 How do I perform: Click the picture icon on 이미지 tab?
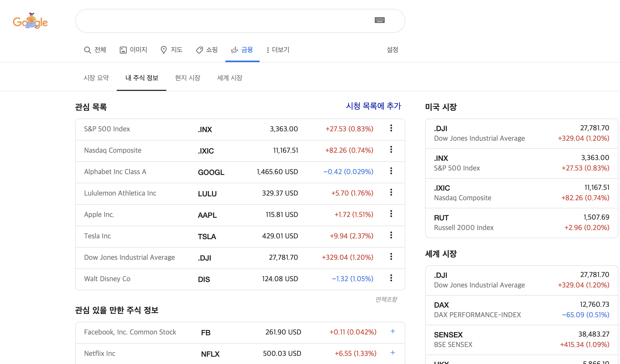(123, 50)
